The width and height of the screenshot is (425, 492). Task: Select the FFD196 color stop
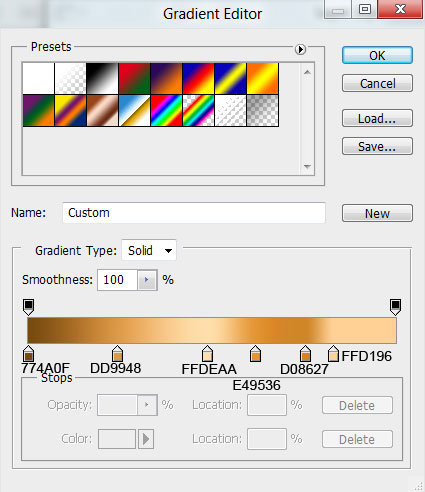[333, 354]
